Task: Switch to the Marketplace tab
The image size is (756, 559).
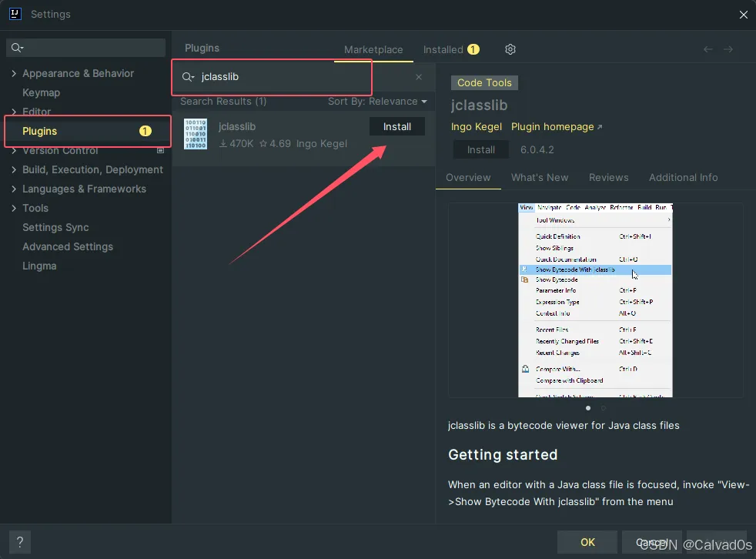Action: (373, 50)
